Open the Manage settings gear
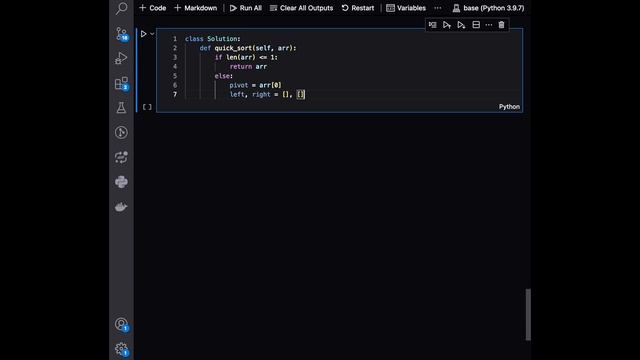 pyautogui.click(x=121, y=349)
